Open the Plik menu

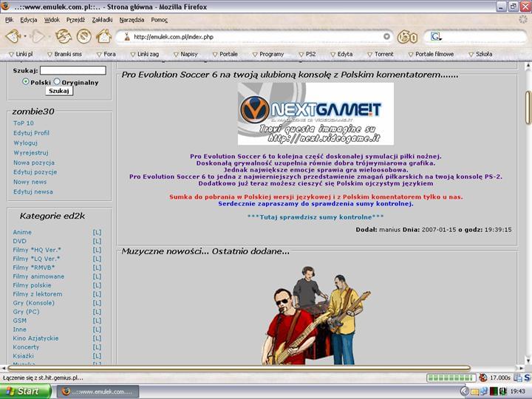coord(9,20)
